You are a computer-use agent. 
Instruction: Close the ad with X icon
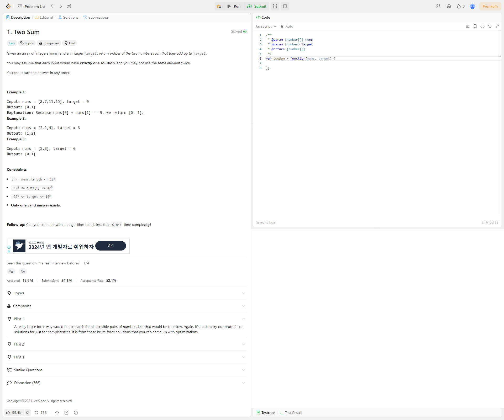(x=9, y=251)
